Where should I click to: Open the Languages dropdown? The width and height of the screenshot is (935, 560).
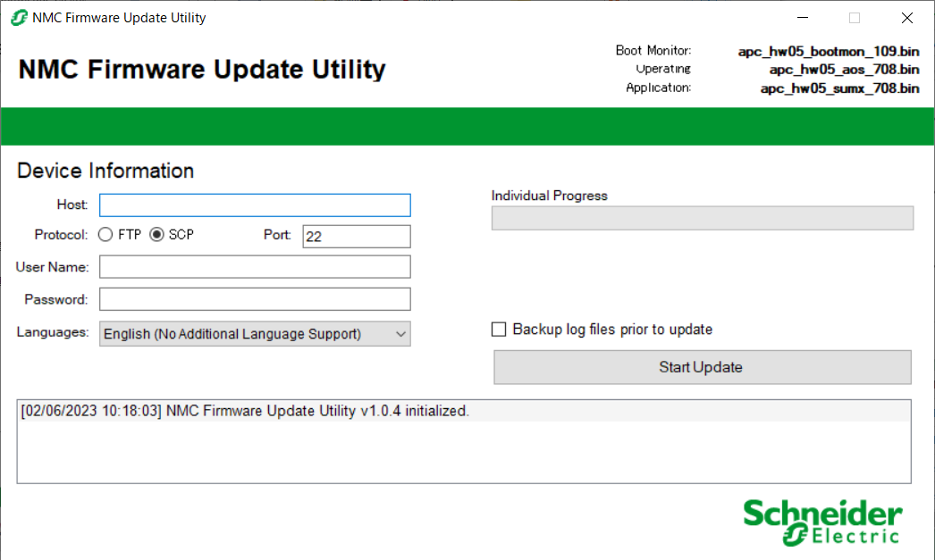[x=255, y=334]
